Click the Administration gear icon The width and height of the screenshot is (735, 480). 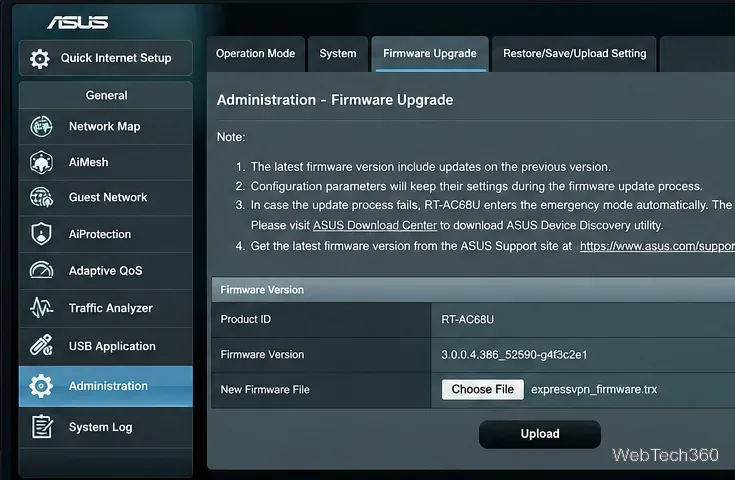pyautogui.click(x=41, y=386)
